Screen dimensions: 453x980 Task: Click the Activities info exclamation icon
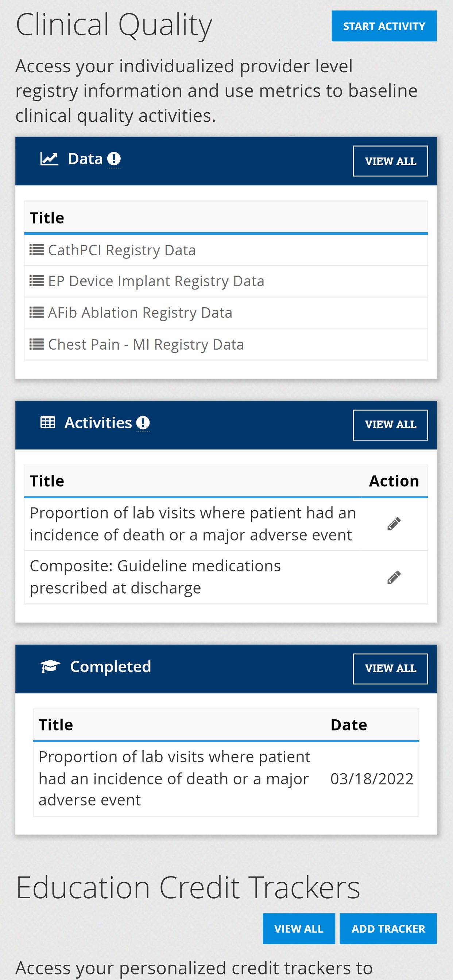tap(143, 422)
